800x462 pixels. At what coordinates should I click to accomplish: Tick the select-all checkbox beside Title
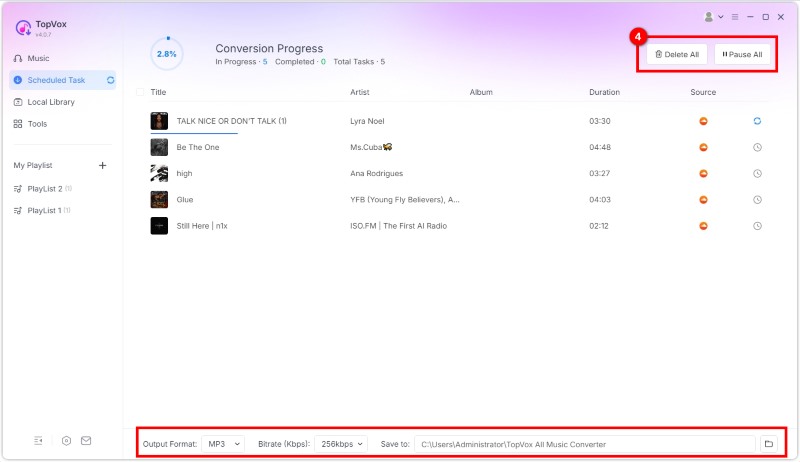click(140, 92)
